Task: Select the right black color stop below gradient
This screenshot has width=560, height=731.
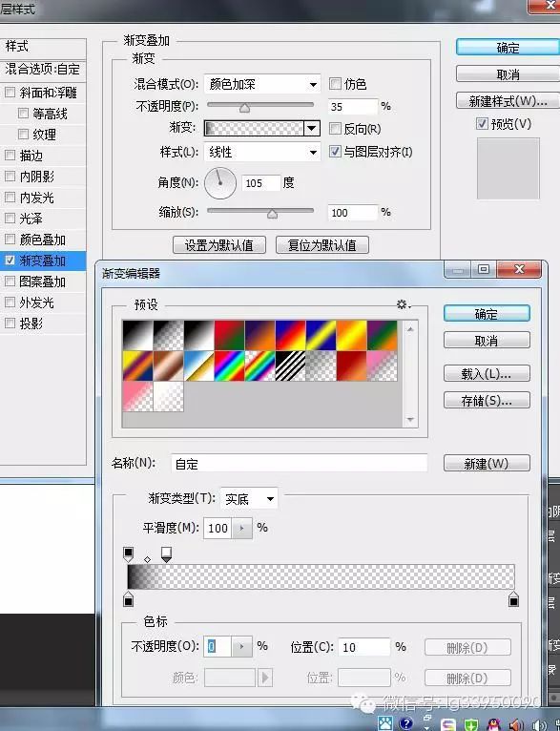Action: click(513, 599)
